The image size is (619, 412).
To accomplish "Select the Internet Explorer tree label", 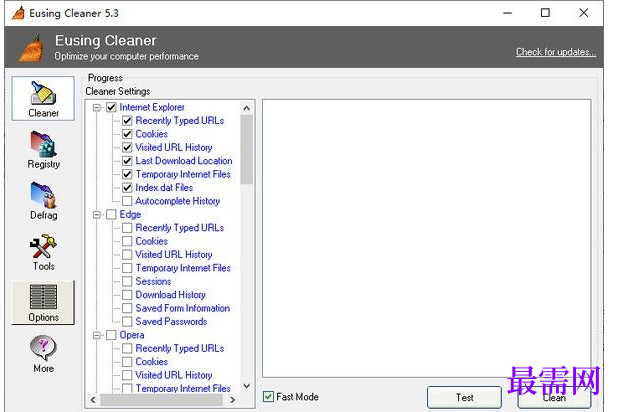I will point(152,107).
